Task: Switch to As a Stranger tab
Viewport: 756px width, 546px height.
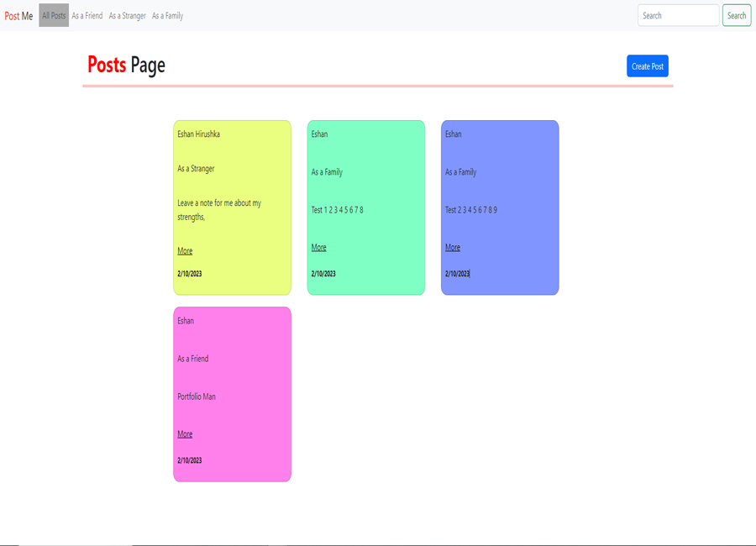Action: [x=128, y=15]
